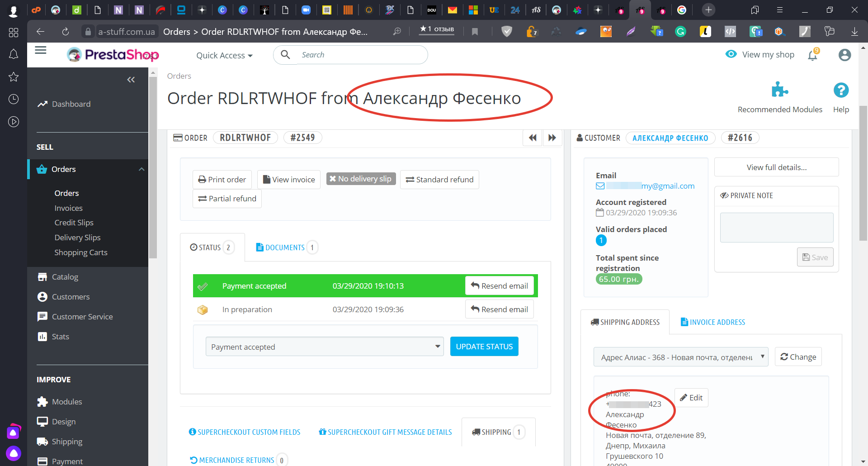Open Delivery Slips submenu item
The image size is (868, 466).
tap(78, 238)
